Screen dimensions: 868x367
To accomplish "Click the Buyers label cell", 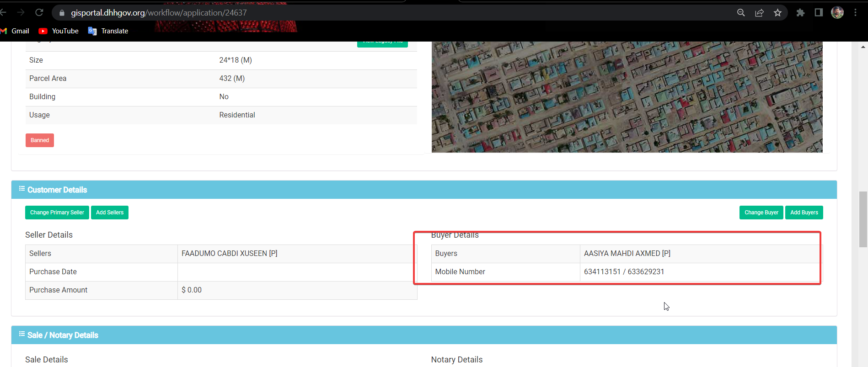I will 506,254.
